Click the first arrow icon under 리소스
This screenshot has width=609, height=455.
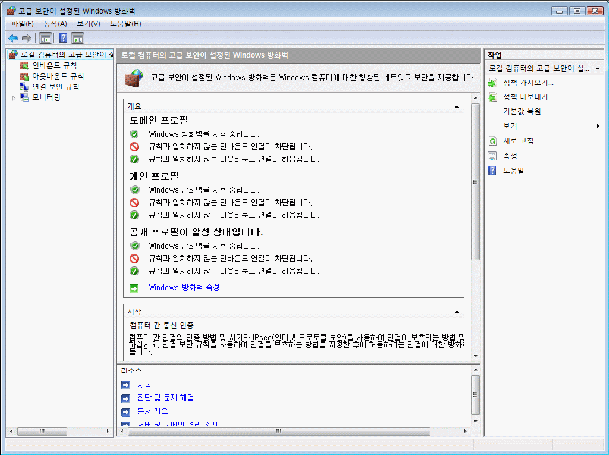[125, 385]
